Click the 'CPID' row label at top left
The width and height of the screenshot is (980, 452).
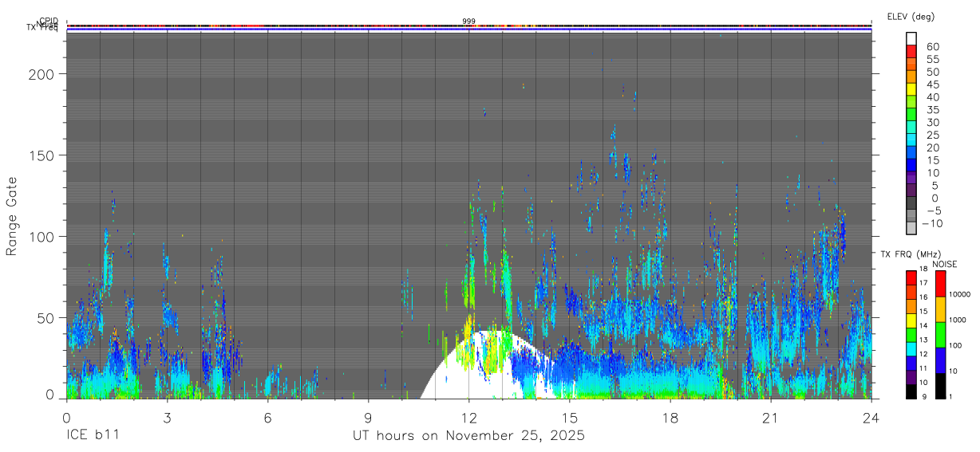(x=49, y=22)
